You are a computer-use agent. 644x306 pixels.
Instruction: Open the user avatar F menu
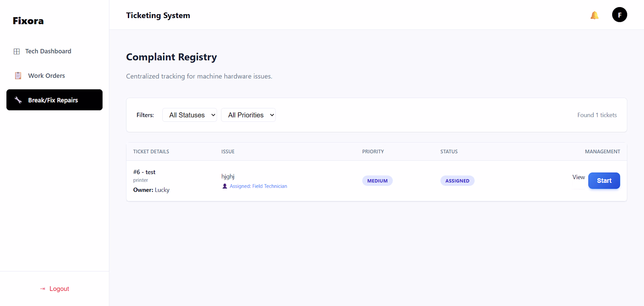pos(620,15)
